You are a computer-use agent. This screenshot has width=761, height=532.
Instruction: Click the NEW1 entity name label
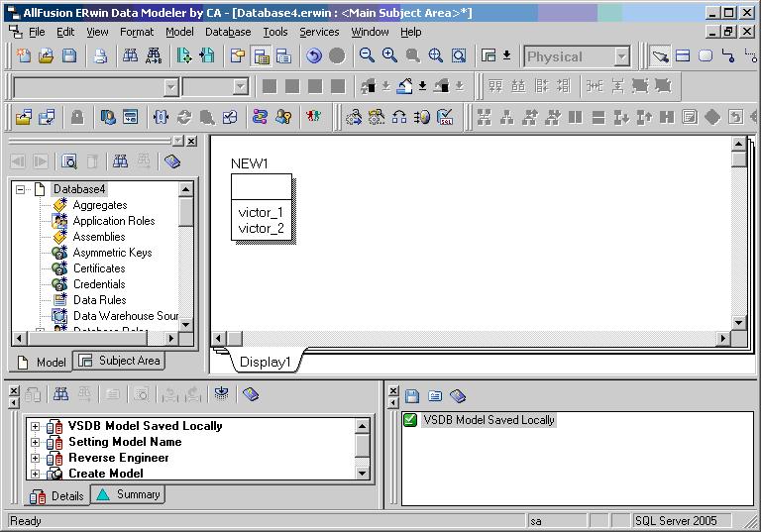[x=249, y=164]
